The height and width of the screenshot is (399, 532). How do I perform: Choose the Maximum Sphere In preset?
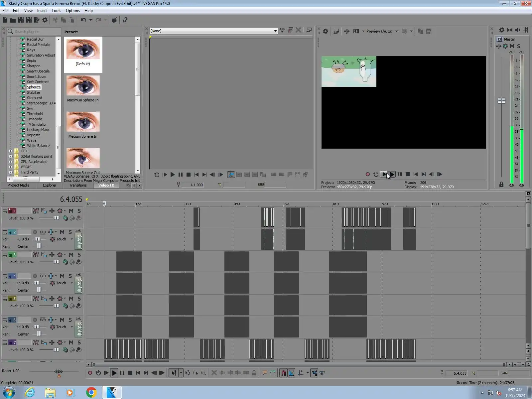(x=83, y=88)
